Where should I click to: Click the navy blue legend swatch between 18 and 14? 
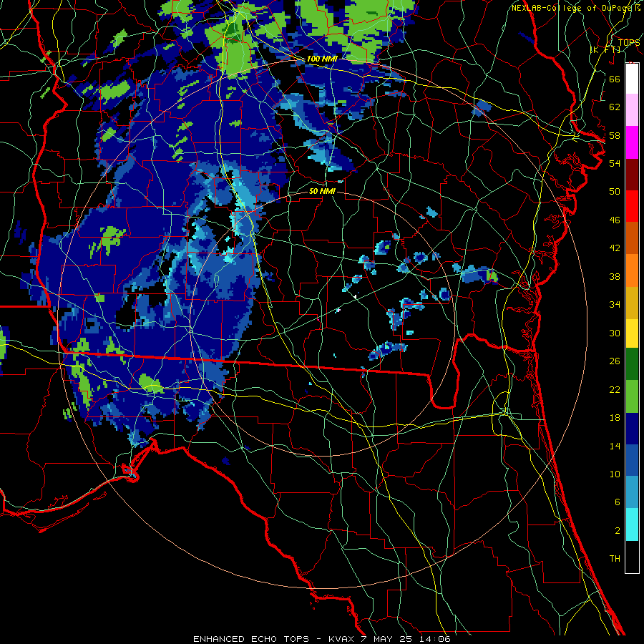click(x=632, y=429)
